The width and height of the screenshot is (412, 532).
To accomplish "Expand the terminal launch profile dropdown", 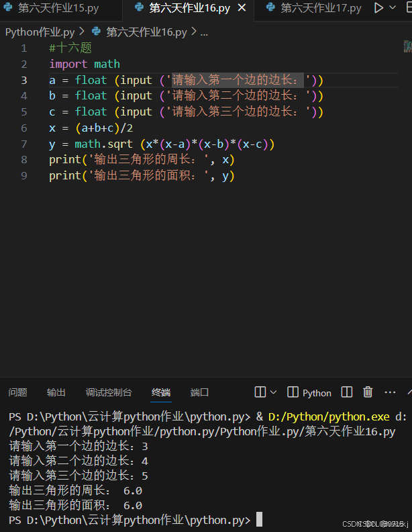I will pos(273,392).
